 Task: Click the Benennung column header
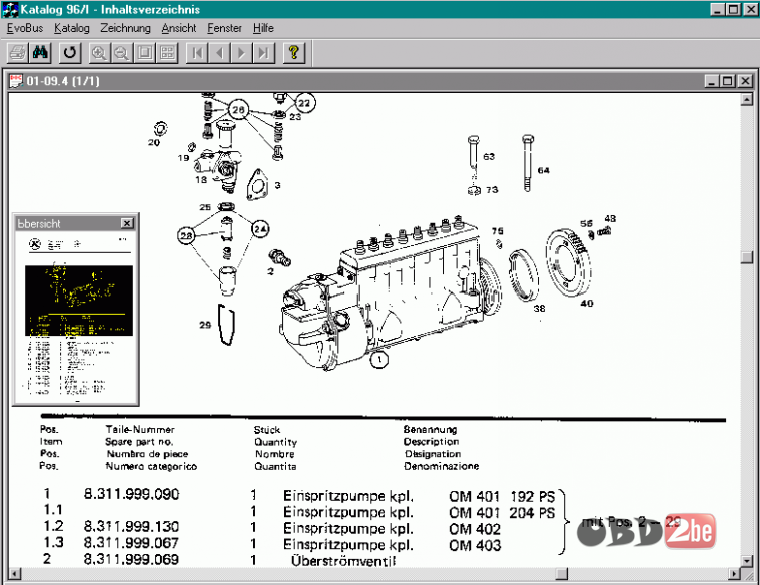pyautogui.click(x=430, y=429)
